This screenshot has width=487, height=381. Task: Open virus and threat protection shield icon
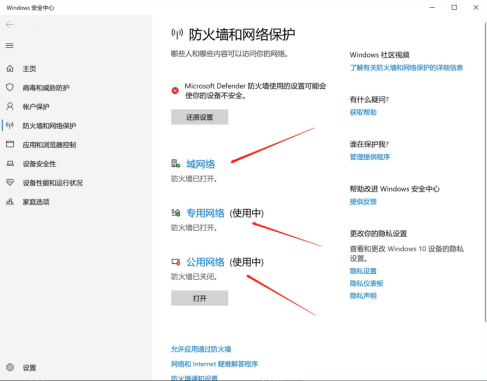10,87
